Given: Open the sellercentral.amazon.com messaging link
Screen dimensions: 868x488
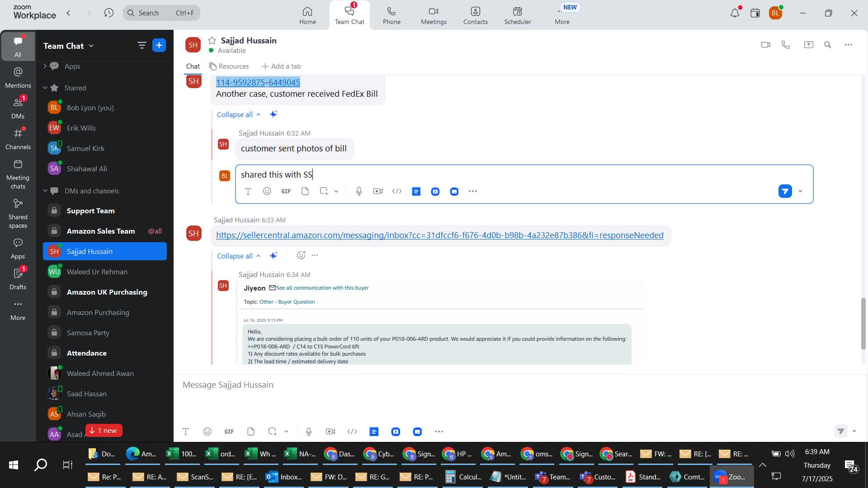Looking at the screenshot, I should pos(440,235).
